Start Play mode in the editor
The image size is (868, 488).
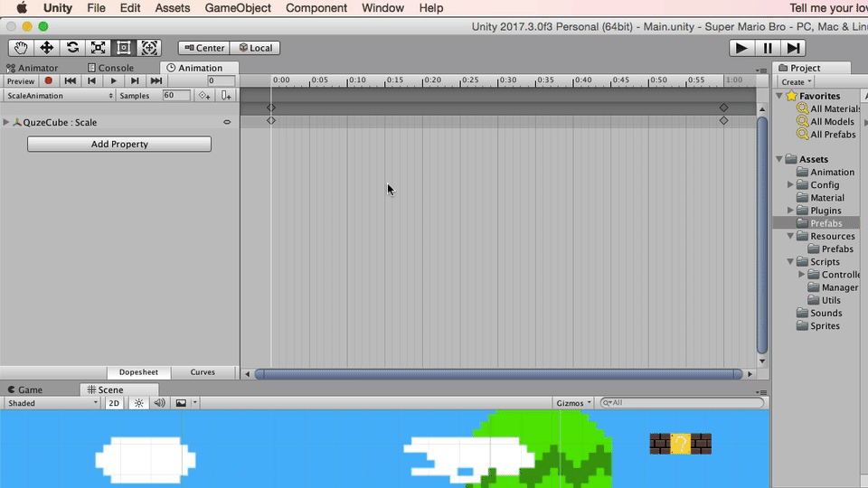[741, 48]
